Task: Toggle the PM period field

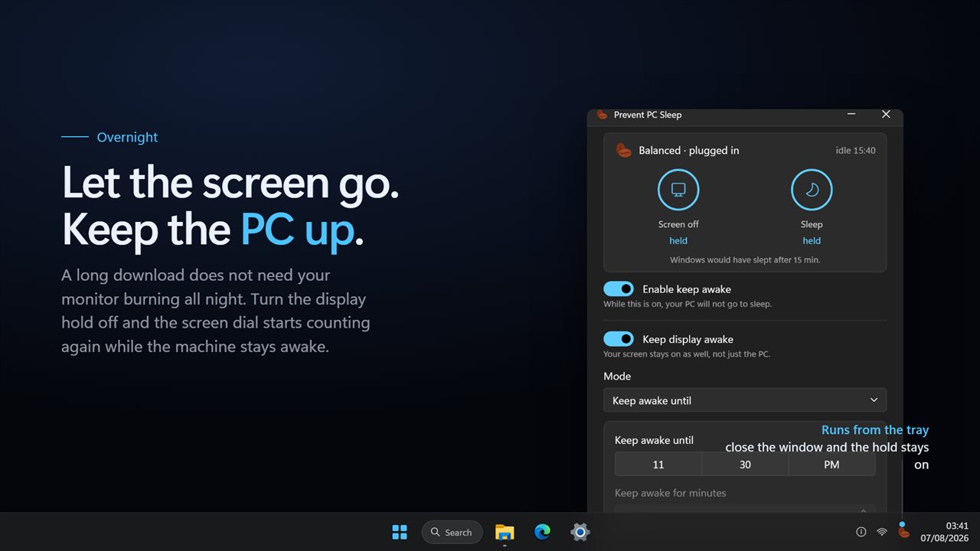Action: click(x=831, y=465)
